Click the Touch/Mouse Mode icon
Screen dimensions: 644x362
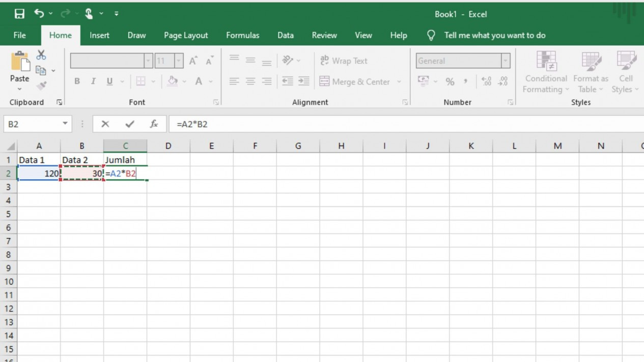[x=89, y=14]
